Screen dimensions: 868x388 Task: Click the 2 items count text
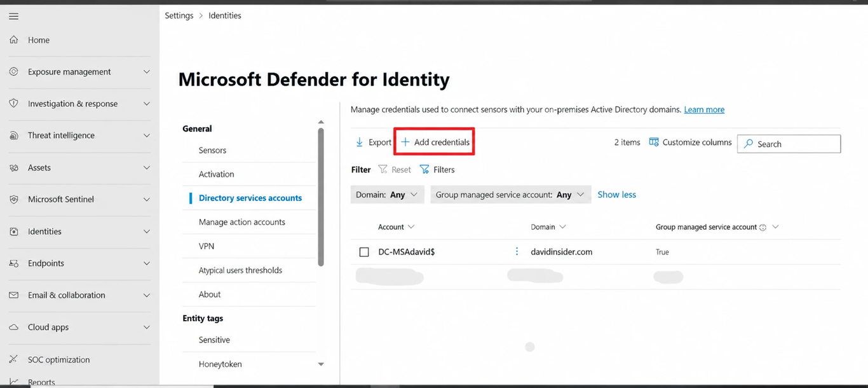tap(627, 142)
